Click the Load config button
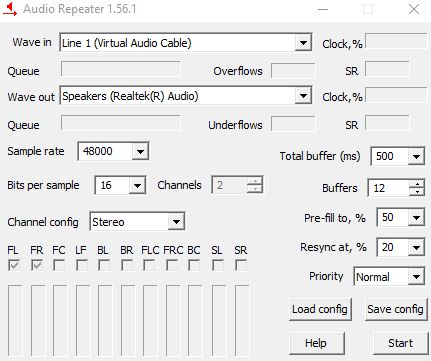The width and height of the screenshot is (431, 361). (320, 309)
